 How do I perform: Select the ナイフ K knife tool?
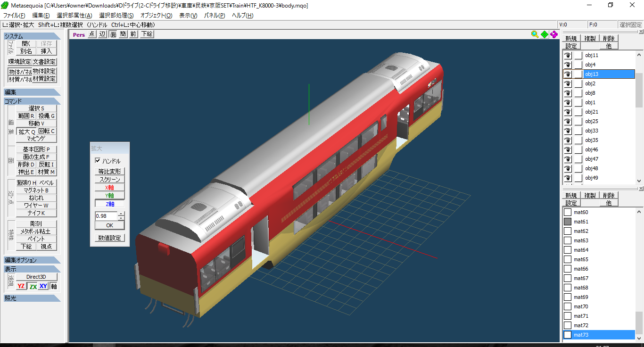point(36,213)
